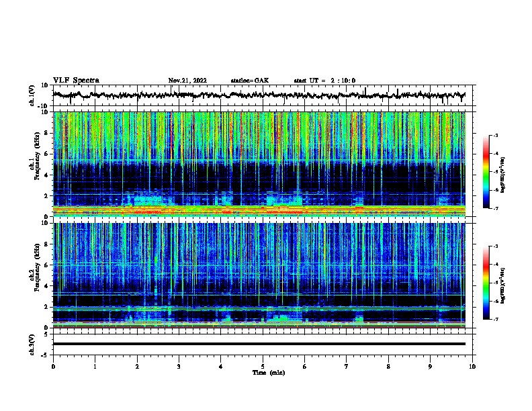Screen dimensions: 532x411
Task: Click the "ch.1(V)" waveform axis label
Action: 32,95
